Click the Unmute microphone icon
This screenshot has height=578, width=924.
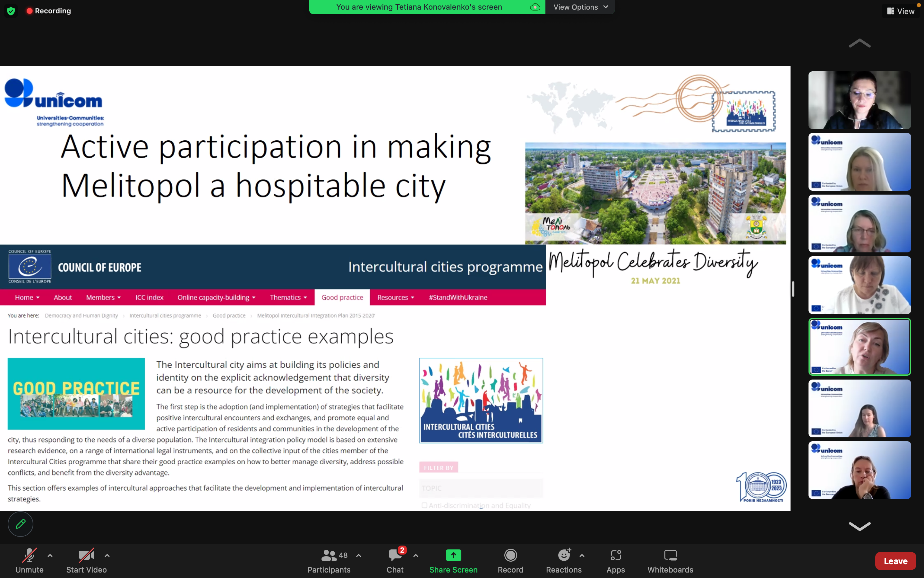(x=29, y=556)
